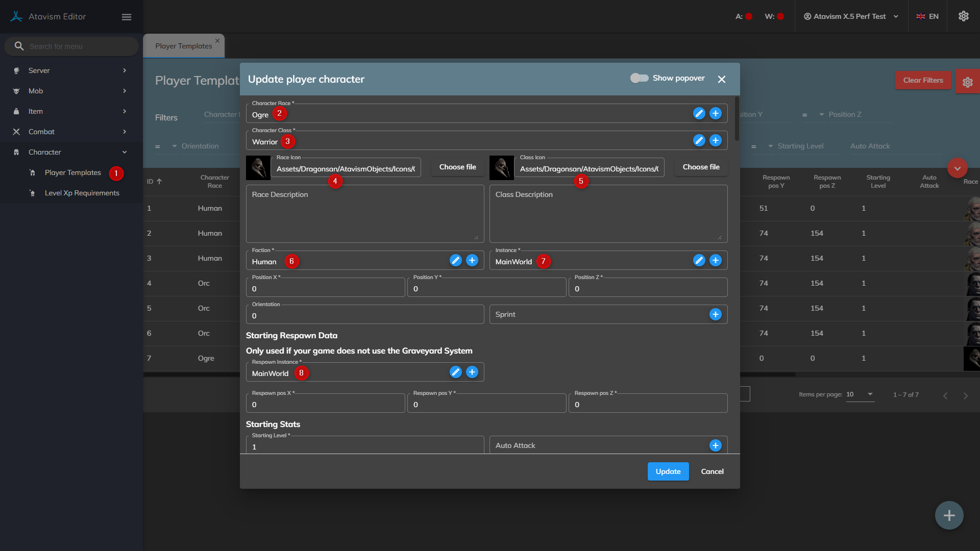Switch language using the EN selector
Screen dimensions: 980x551
pyautogui.click(x=927, y=16)
